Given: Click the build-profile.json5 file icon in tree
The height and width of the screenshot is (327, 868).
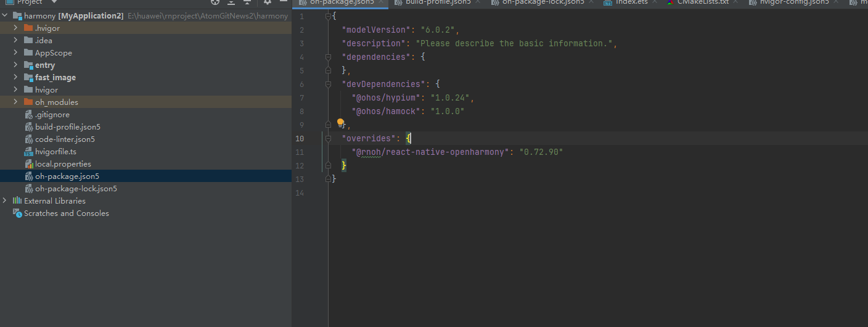Looking at the screenshot, I should (29, 127).
